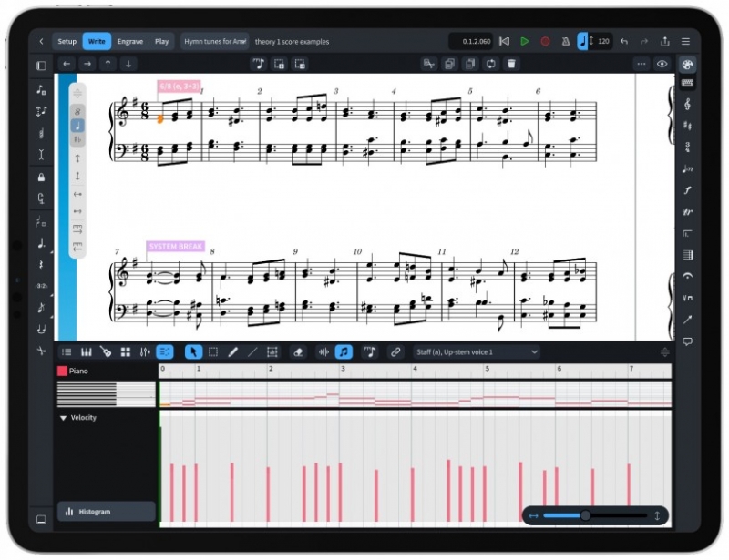Screen dimensions: 729x560
Task: Navigate right with the right arrow button
Action: [x=87, y=64]
